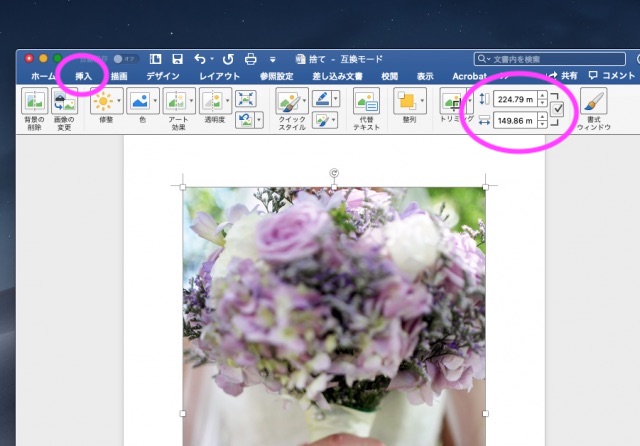Click the Save icon in title bar

pos(177,59)
